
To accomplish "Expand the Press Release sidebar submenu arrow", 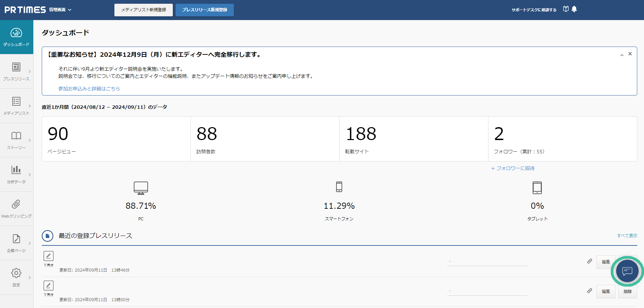I will [30, 71].
